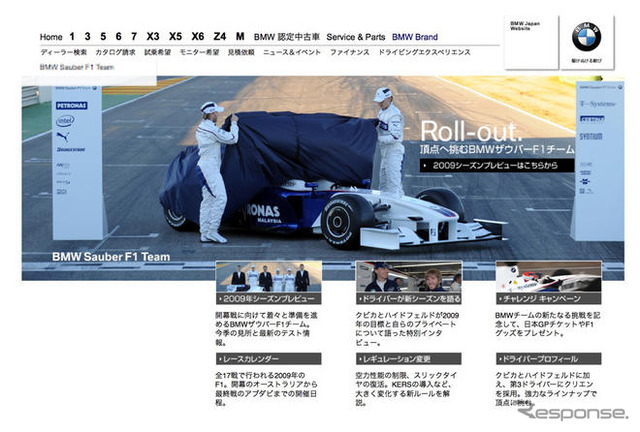This screenshot has height=432, width=640.
Task: Click 2009年シーズンプレビュー heading button
Action: pyautogui.click(x=269, y=299)
